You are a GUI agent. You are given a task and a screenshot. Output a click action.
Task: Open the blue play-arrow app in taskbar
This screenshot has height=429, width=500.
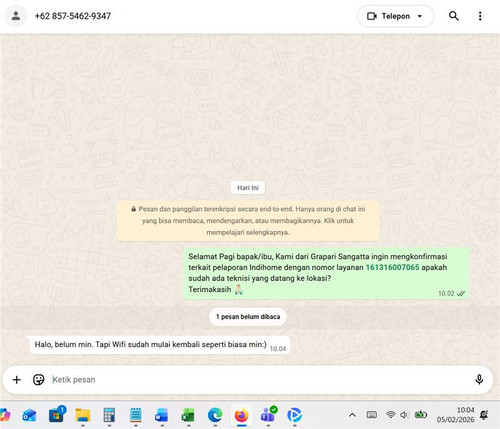click(x=295, y=415)
